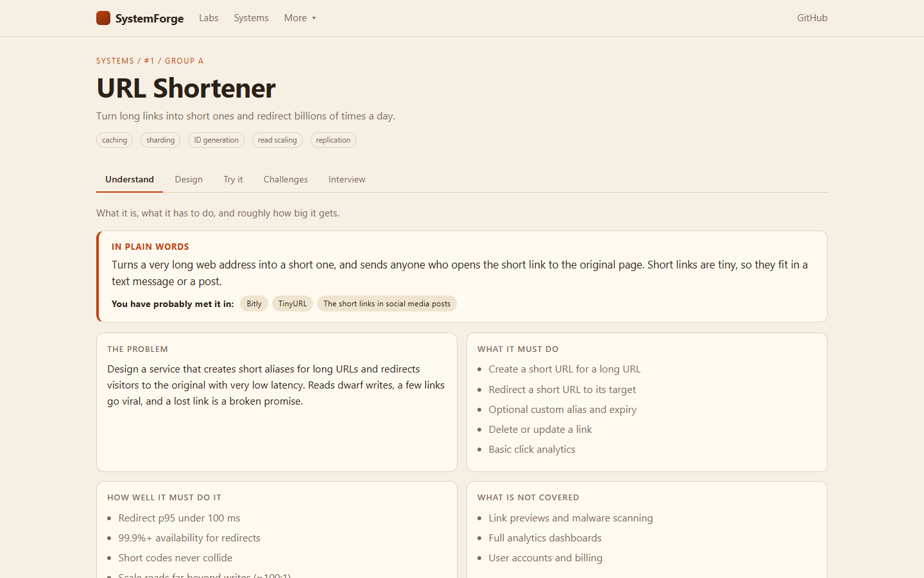Image resolution: width=924 pixels, height=578 pixels.
Task: Click the GROUP A breadcrumb
Action: pos(184,61)
